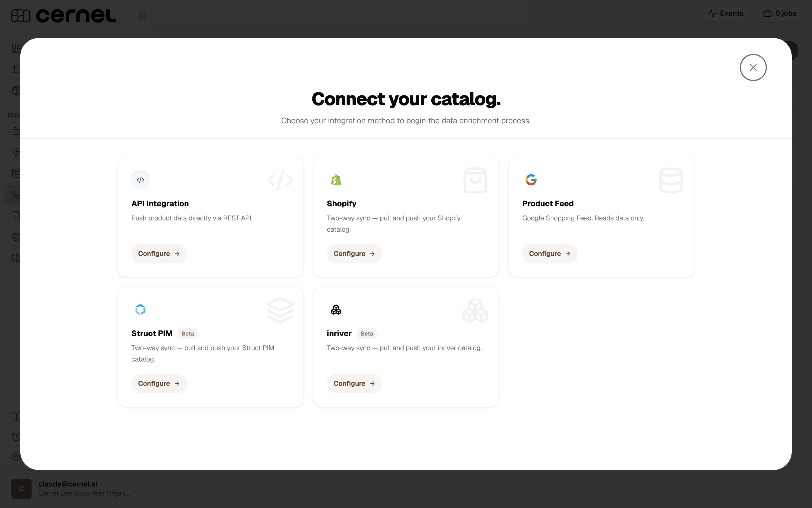
Task: Click the Shopify card title
Action: [x=342, y=203]
